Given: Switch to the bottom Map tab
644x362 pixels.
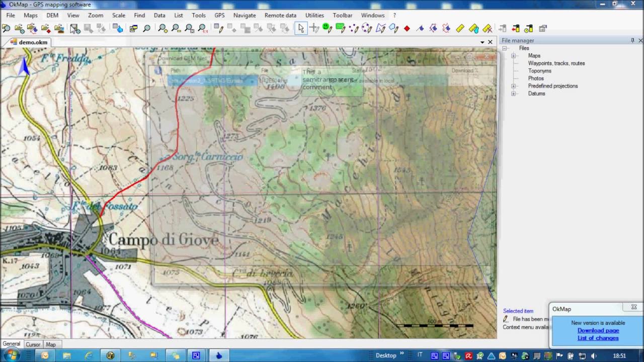Looking at the screenshot, I should [x=51, y=344].
